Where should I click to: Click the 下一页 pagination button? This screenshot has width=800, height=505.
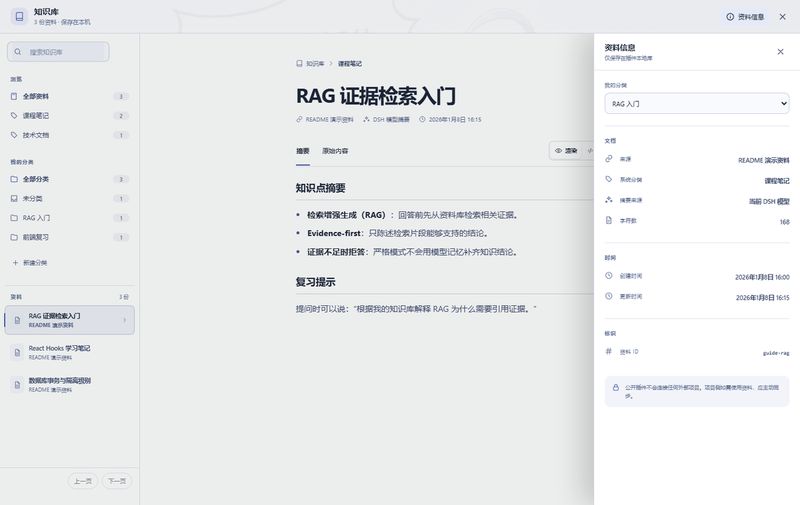[117, 481]
